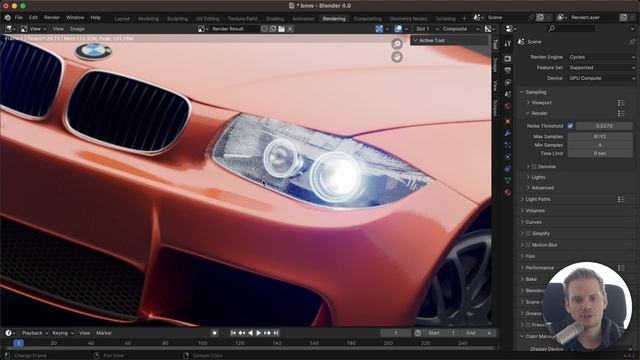Open the Render properties tab icon
The height and width of the screenshot is (360, 640).
point(508,59)
